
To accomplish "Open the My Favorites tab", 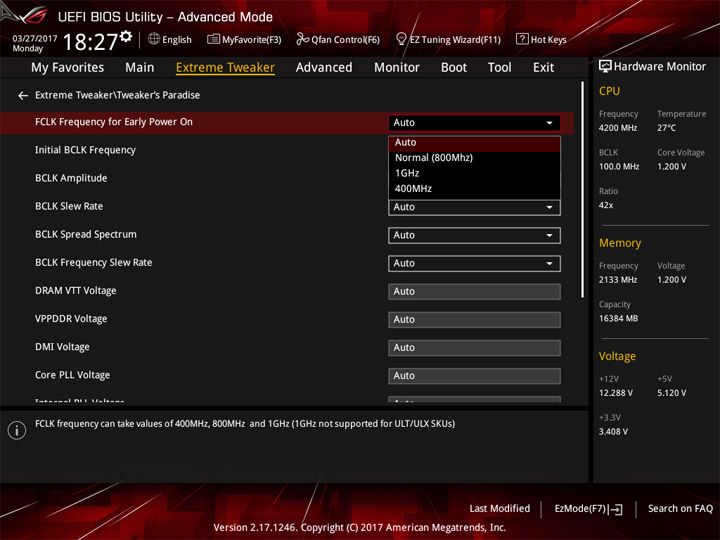I will (x=68, y=68).
